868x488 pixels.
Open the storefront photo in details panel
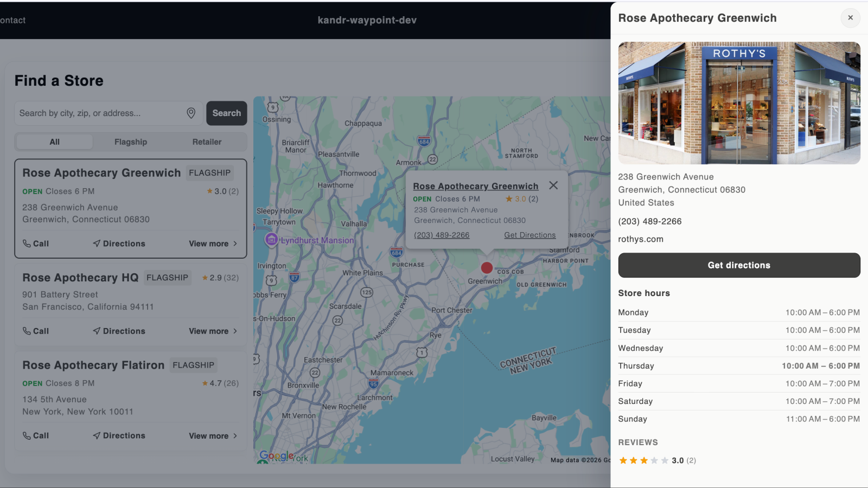click(x=739, y=103)
